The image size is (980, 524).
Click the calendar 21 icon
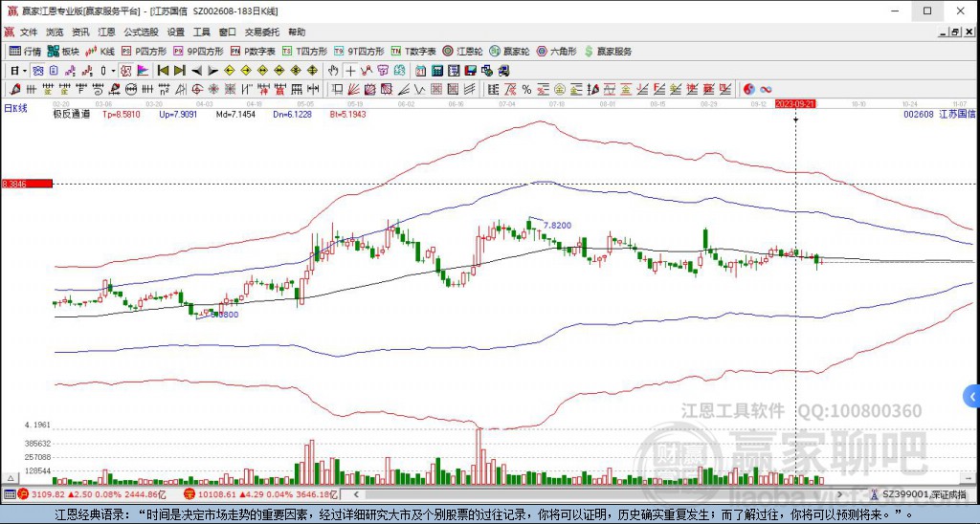point(421,71)
